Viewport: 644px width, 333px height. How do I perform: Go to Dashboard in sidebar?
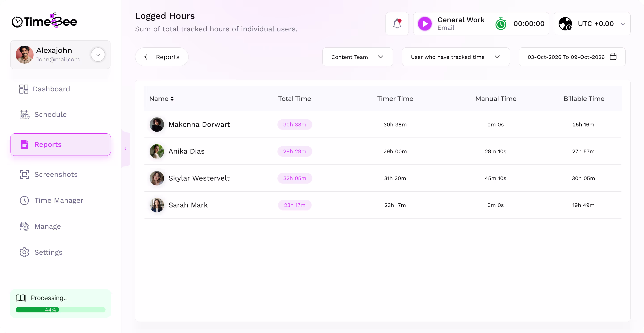pos(51,89)
